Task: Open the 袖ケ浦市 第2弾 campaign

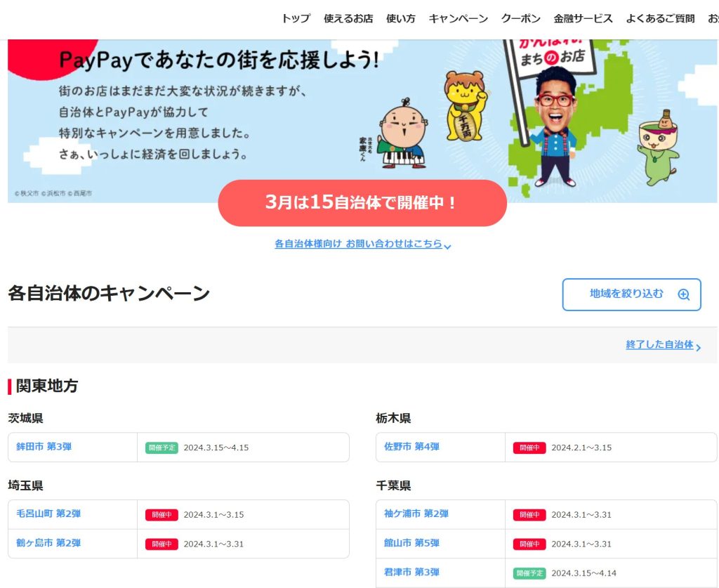Action: click(416, 514)
